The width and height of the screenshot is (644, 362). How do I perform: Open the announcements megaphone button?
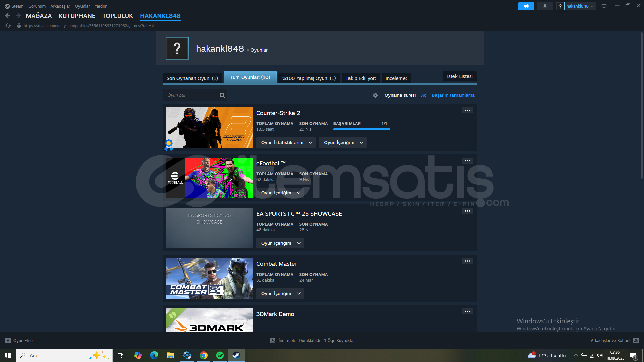526,6
